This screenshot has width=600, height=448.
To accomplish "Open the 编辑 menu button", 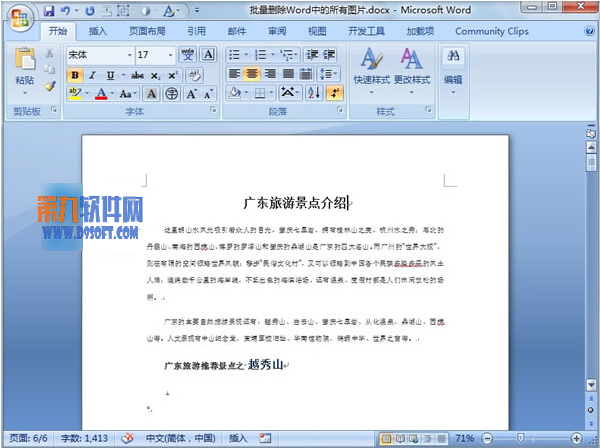I will coord(453,71).
